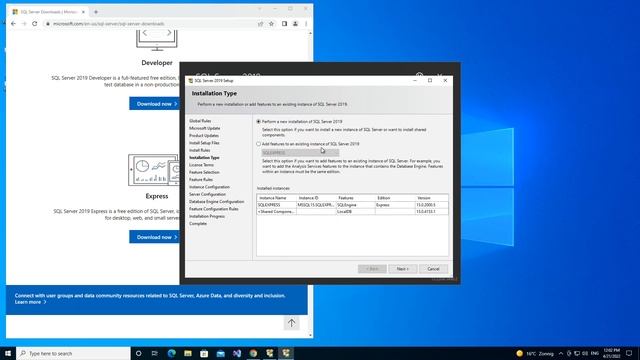Click the Edition column header

click(x=394, y=198)
